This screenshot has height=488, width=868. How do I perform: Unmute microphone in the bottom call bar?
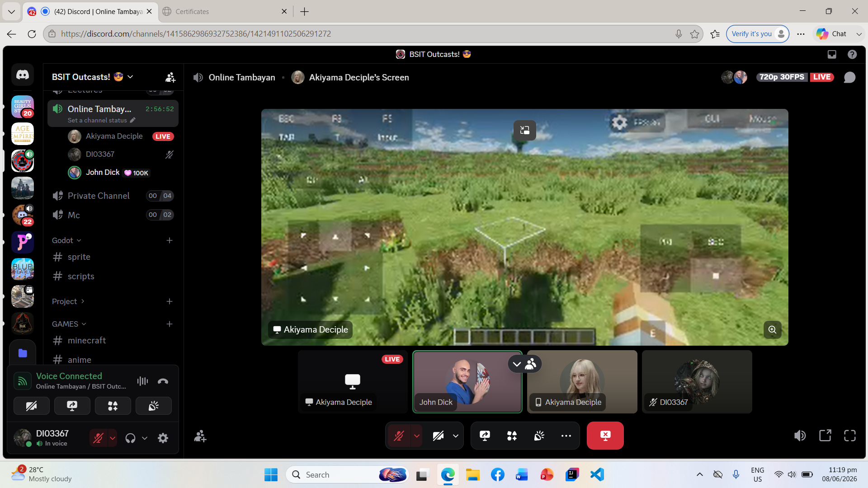[x=399, y=436]
